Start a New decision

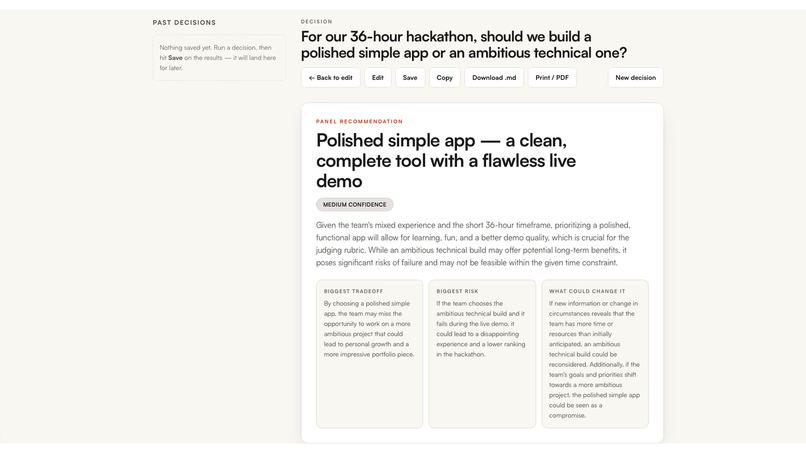(635, 78)
